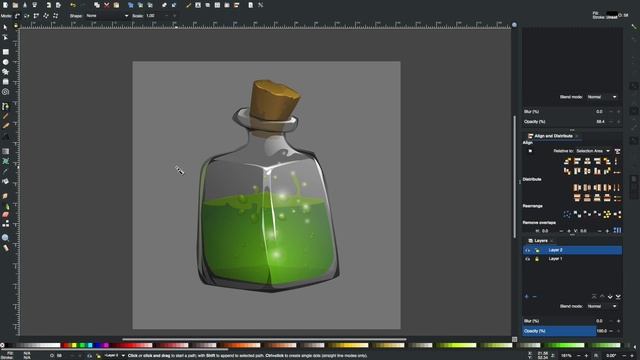Select the Rectangle tool

5,52
